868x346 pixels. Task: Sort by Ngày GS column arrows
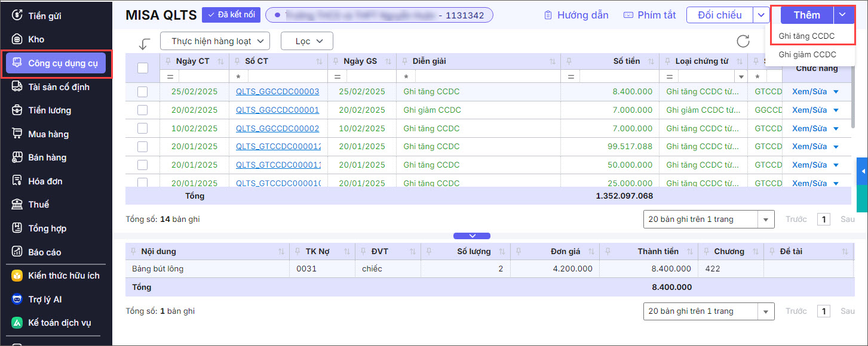point(388,61)
